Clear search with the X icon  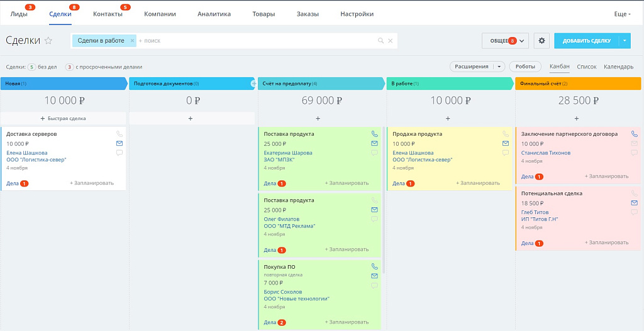coord(391,41)
